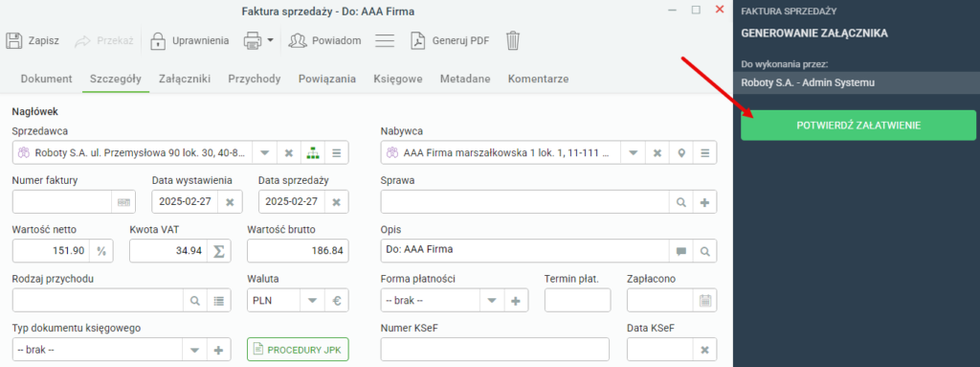
Task: Switch to the Dokument tab
Action: click(46, 79)
